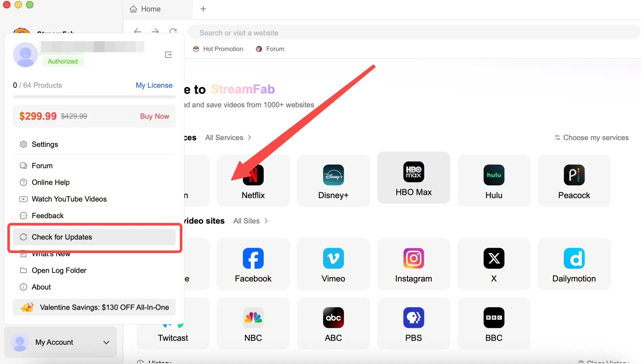This screenshot has width=641, height=364.
Task: Click the user avatar in account panel
Action: click(25, 55)
